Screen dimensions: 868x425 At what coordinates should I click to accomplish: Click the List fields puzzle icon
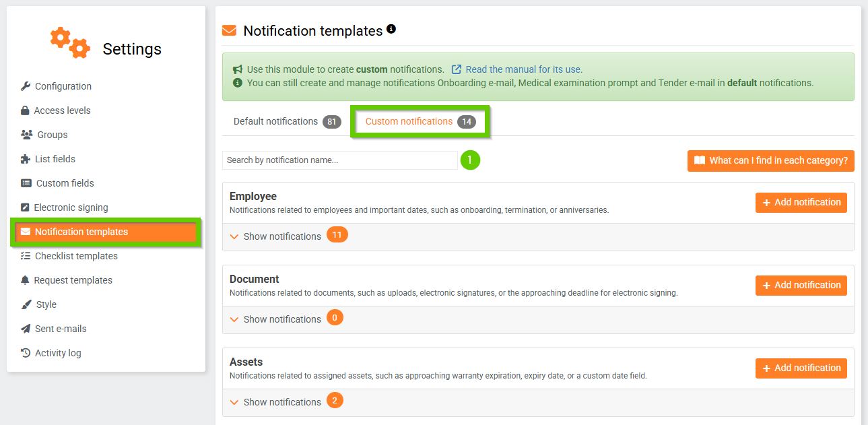tap(26, 159)
